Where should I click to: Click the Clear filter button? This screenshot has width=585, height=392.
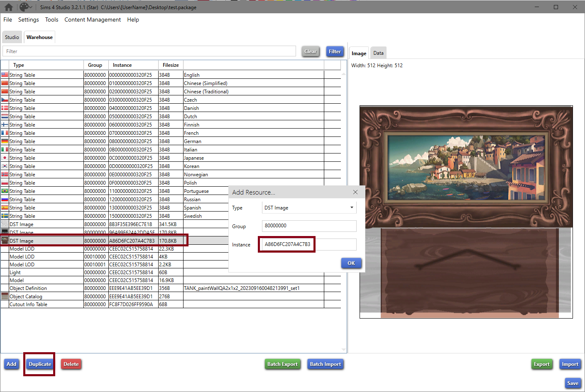[x=311, y=51]
